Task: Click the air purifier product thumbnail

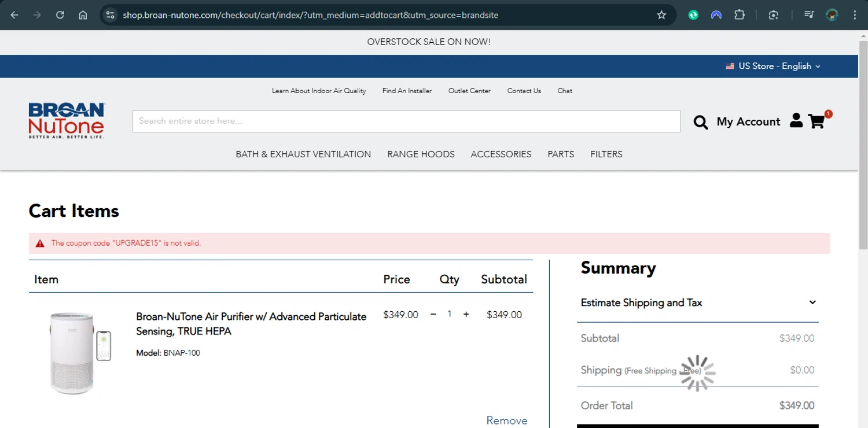Action: [x=80, y=353]
